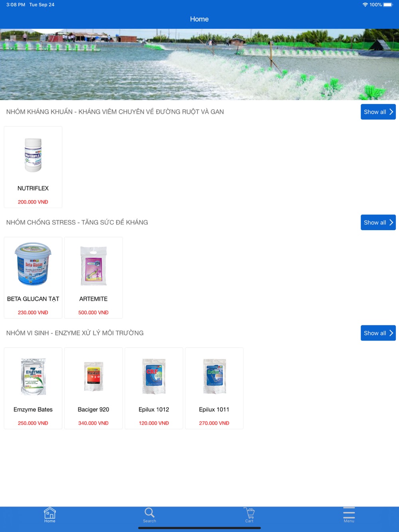Select the NUTRIFLEX bottle image
The width and height of the screenshot is (399, 532).
(x=33, y=155)
